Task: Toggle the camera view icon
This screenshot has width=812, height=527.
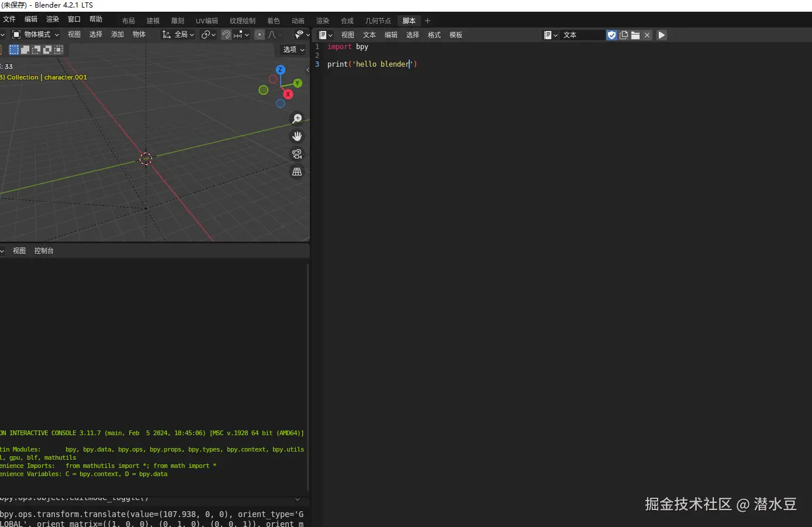Action: pyautogui.click(x=297, y=154)
